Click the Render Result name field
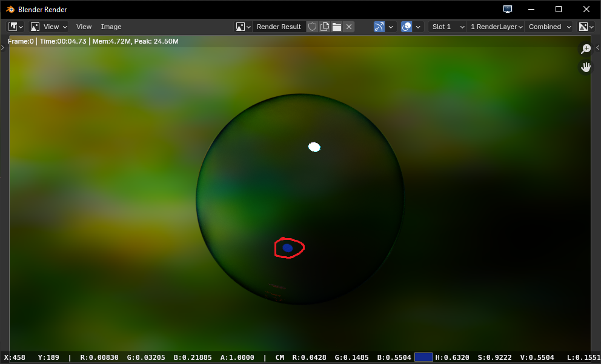The height and width of the screenshot is (364, 601). click(279, 27)
